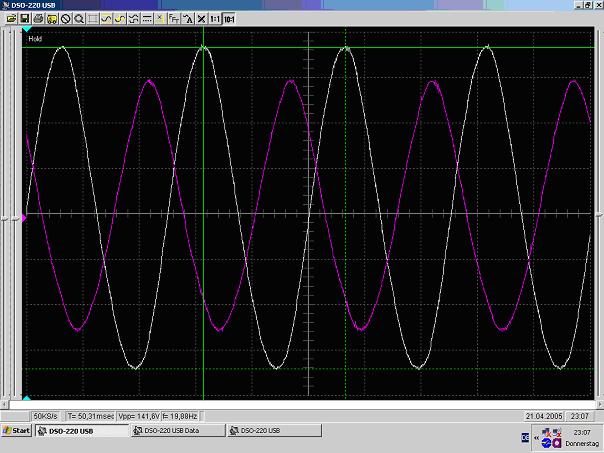Switch to the first DSO-220 USB taskbar window
Image resolution: width=604 pixels, height=453 pixels.
point(82,431)
